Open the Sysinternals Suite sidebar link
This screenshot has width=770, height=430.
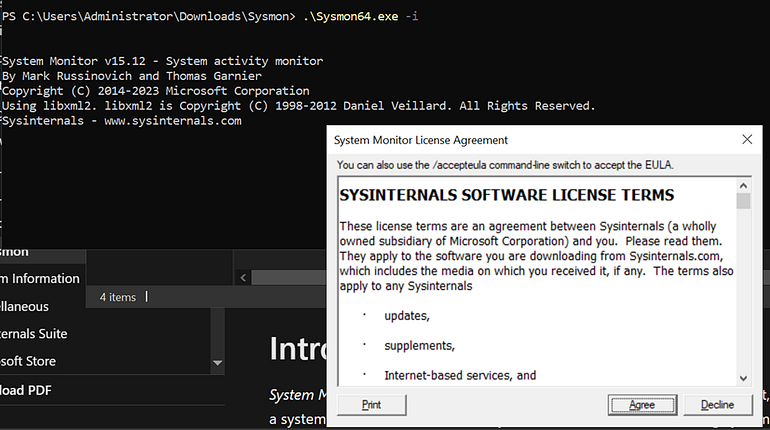coord(33,334)
